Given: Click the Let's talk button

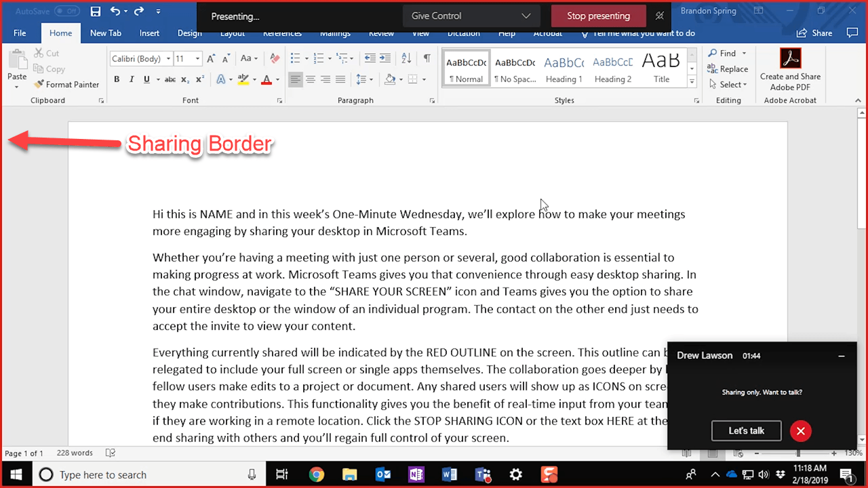Looking at the screenshot, I should (746, 430).
